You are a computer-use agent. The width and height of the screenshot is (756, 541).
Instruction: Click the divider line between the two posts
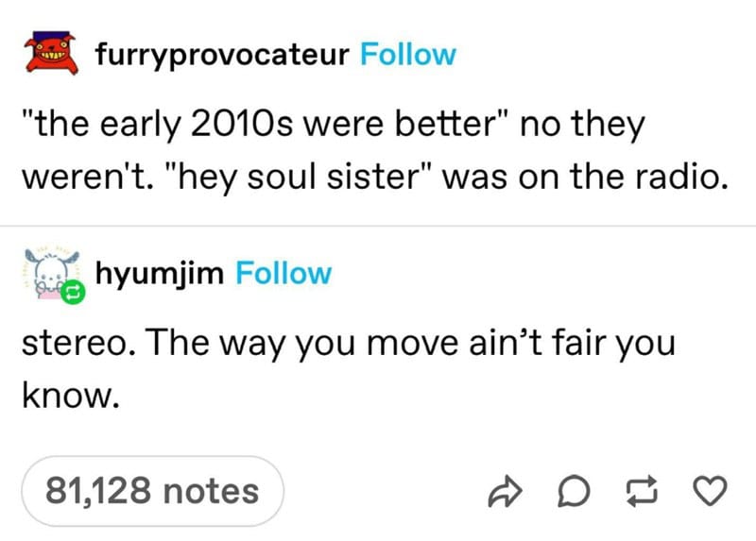[378, 225]
